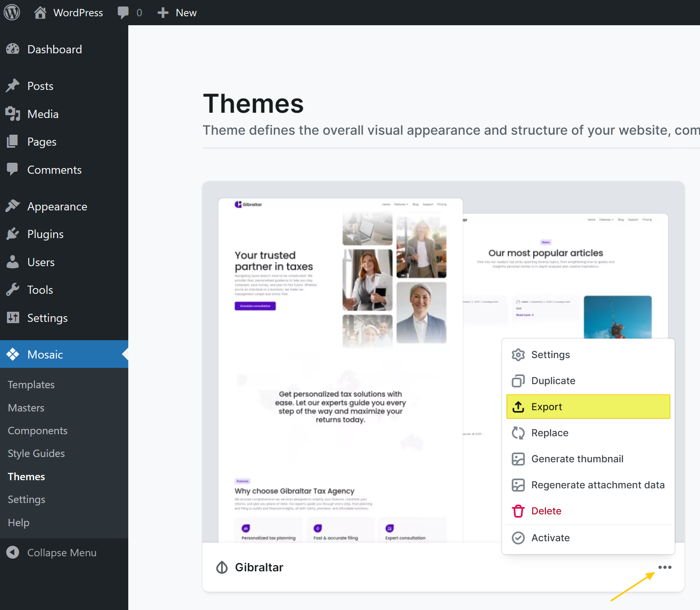The image size is (700, 610).
Task: Expand the Appearance menu
Action: pos(57,207)
